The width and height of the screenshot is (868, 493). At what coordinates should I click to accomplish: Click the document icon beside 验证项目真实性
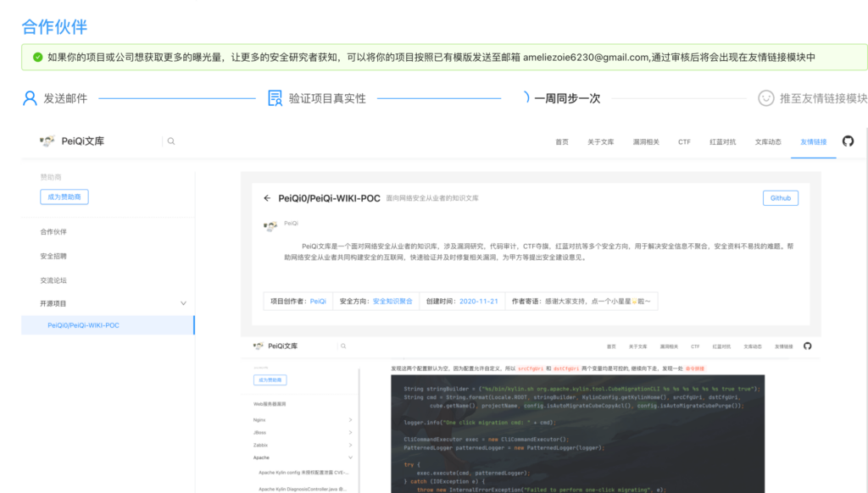point(273,99)
